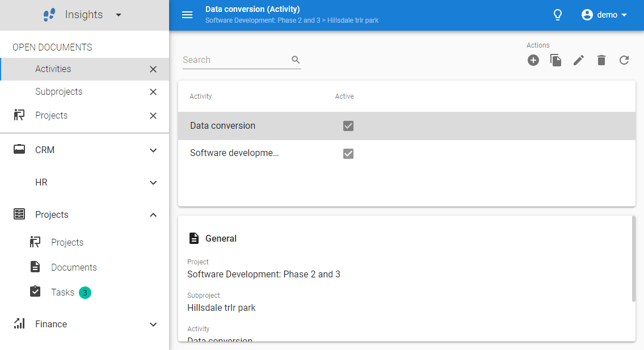Close the Activities open document
The width and height of the screenshot is (644, 350).
point(153,69)
